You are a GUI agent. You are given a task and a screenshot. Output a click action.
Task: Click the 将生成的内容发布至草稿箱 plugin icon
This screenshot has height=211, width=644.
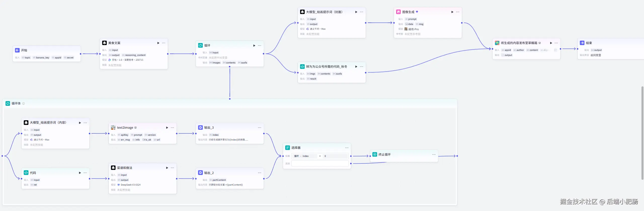[x=497, y=43]
